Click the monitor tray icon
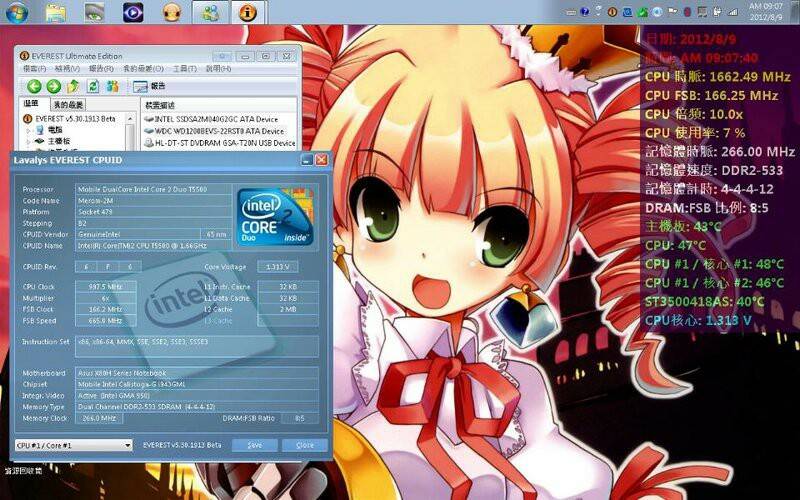Viewport: 800px width, 500px height. pos(703,11)
